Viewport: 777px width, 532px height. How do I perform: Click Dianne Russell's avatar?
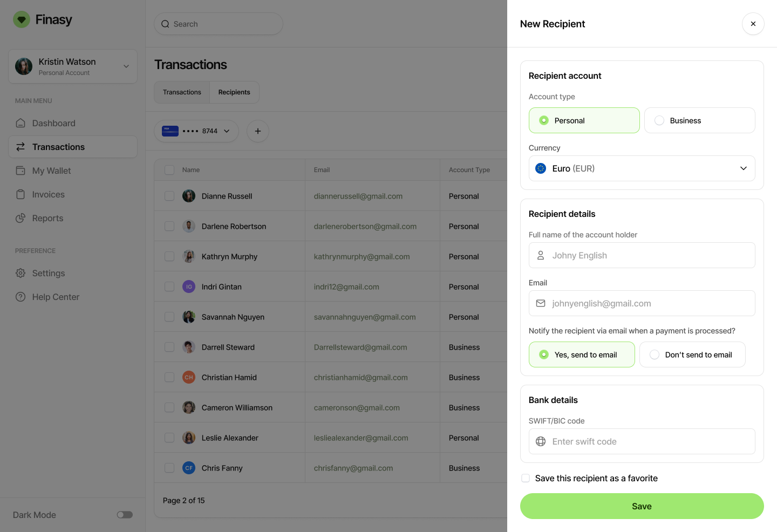click(189, 196)
